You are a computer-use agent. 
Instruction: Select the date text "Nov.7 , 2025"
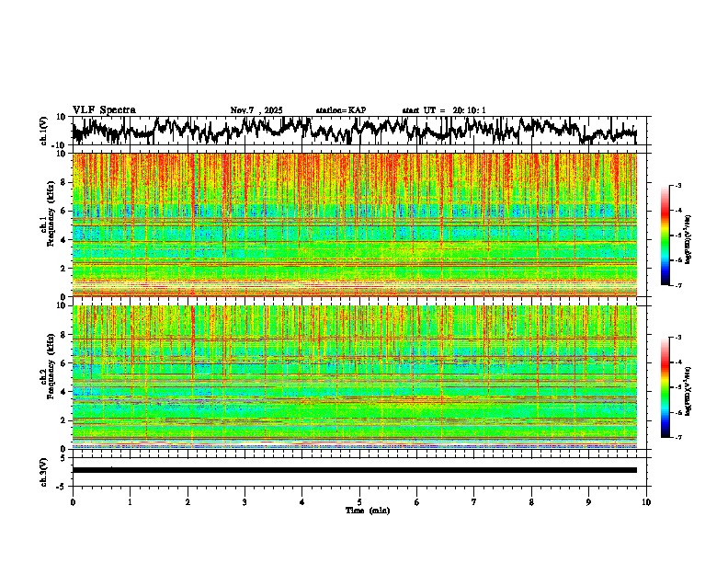click(256, 110)
